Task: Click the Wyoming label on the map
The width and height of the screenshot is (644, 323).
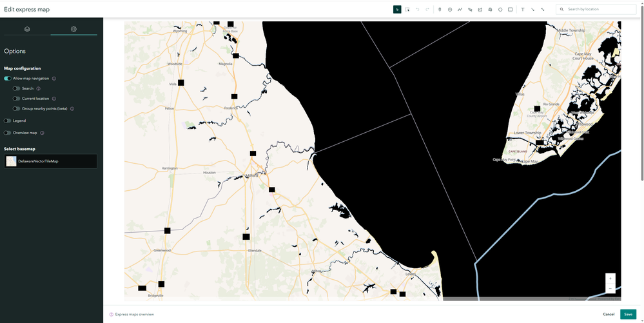Action: [180, 31]
